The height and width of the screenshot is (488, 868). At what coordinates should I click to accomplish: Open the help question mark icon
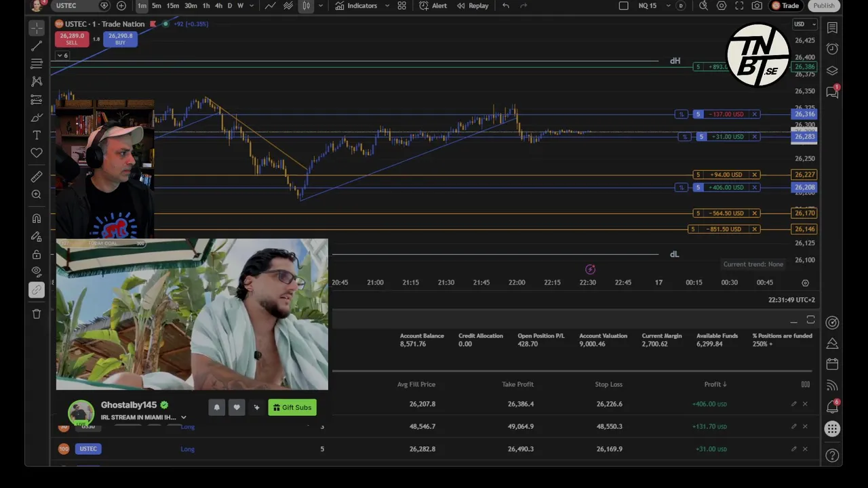point(832,455)
